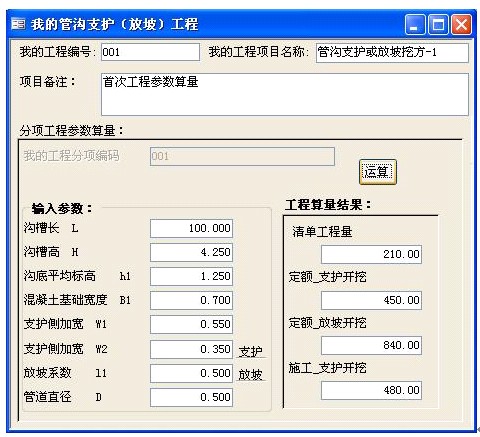Click the form icon in title bar

click(18, 24)
